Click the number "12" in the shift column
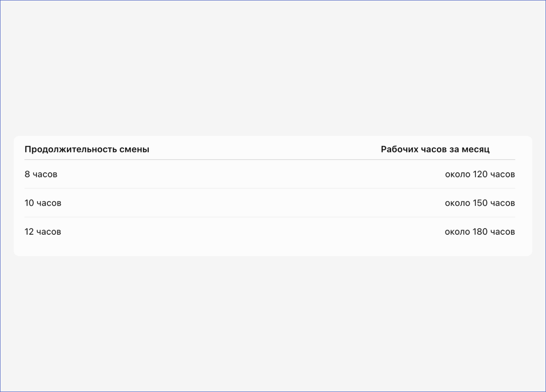The image size is (546, 392). click(x=29, y=231)
